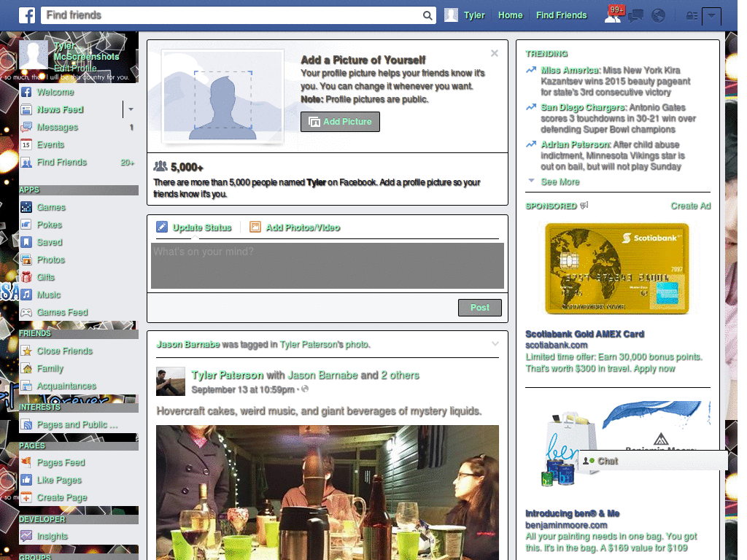The height and width of the screenshot is (560, 747).
Task: Dismiss the Add a Picture card
Action: pos(495,53)
